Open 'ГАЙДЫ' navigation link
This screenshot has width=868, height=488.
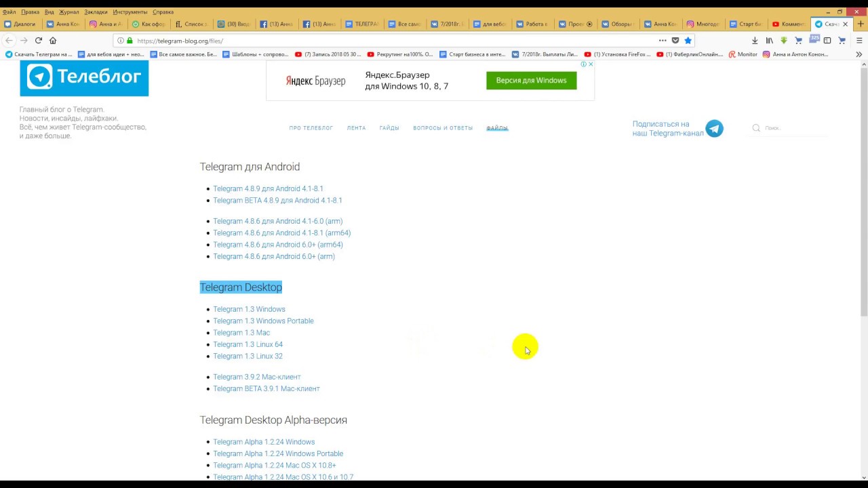(389, 128)
